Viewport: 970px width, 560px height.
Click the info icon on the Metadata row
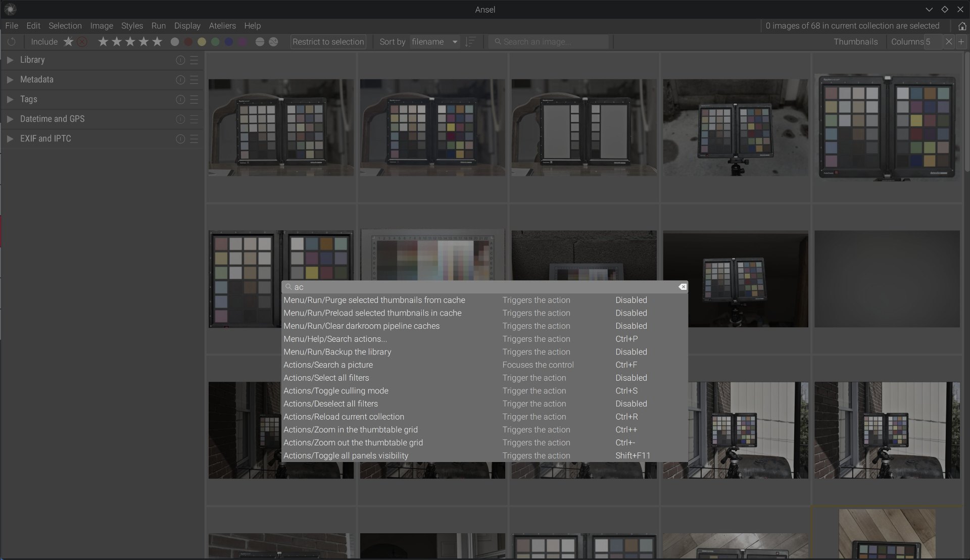click(180, 80)
